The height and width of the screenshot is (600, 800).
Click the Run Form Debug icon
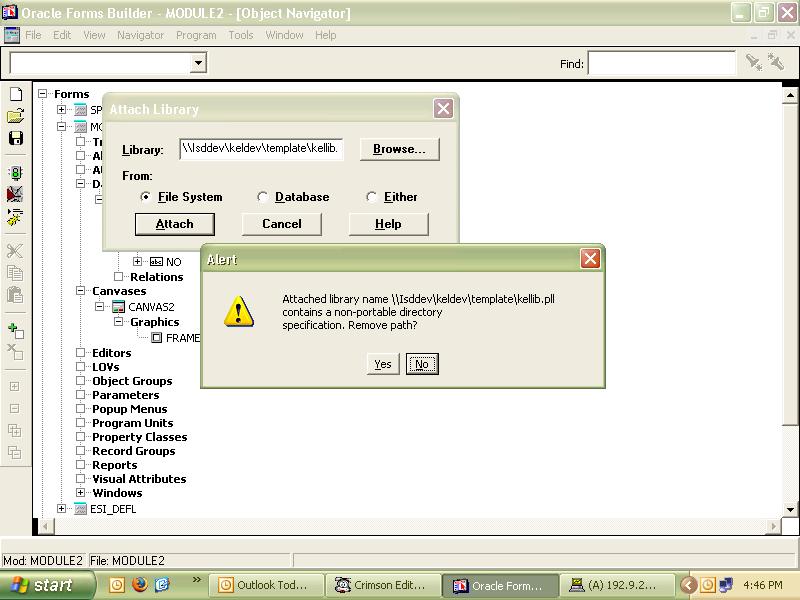[x=15, y=194]
